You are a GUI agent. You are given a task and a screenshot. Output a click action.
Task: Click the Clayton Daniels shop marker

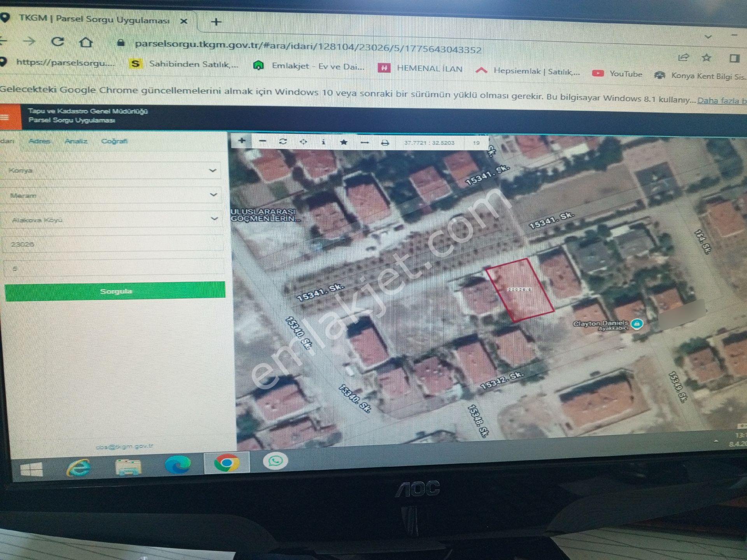point(637,324)
